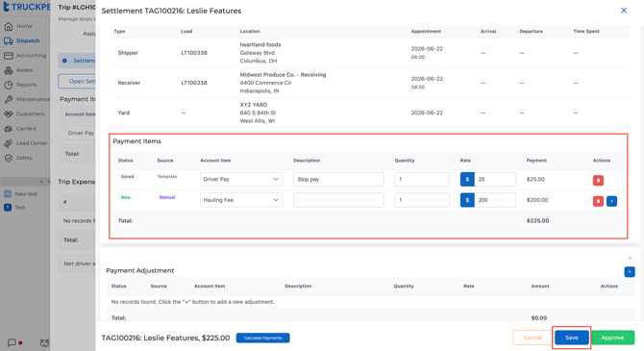Click Midwest Produce Co. - Receiving text
The width and height of the screenshot is (644, 351).
pyautogui.click(x=283, y=75)
